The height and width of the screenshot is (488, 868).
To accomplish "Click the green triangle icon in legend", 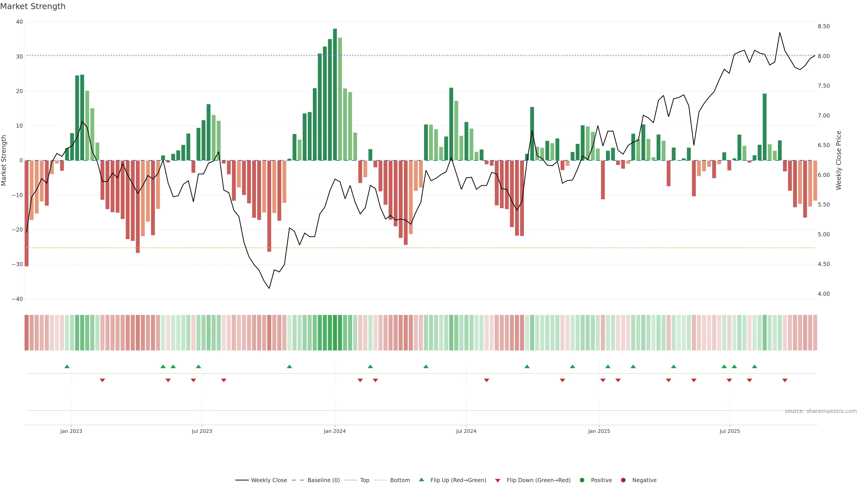I will click(x=421, y=480).
